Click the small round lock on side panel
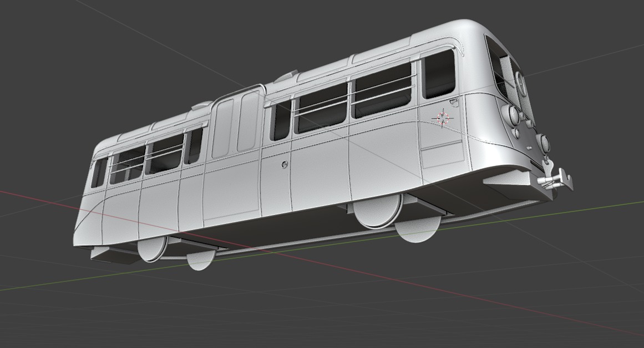The image size is (644, 348). tap(285, 164)
